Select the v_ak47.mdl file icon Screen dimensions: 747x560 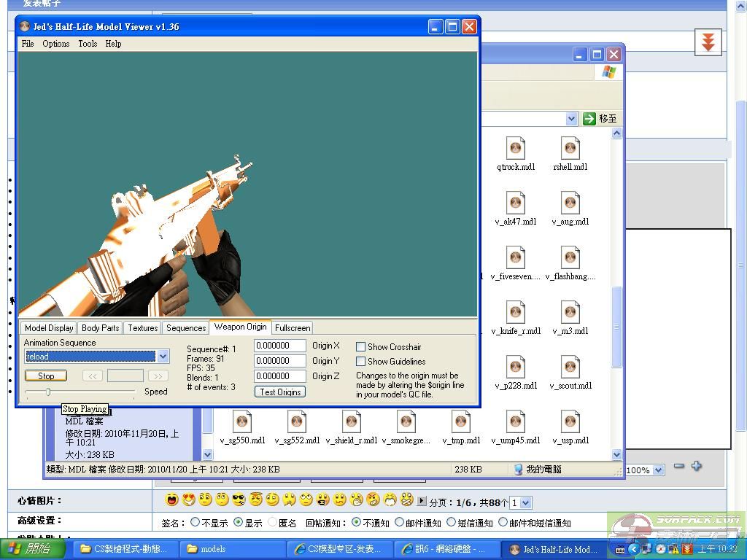(x=516, y=203)
